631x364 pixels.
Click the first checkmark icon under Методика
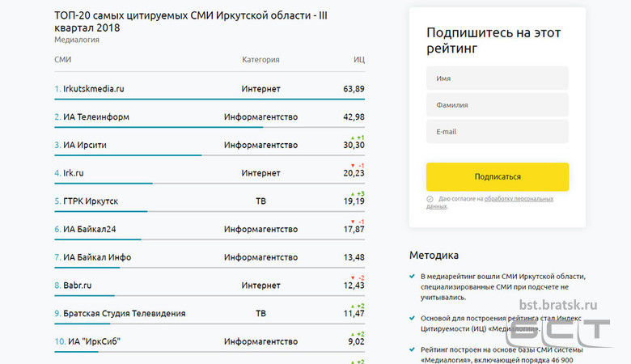click(x=414, y=277)
